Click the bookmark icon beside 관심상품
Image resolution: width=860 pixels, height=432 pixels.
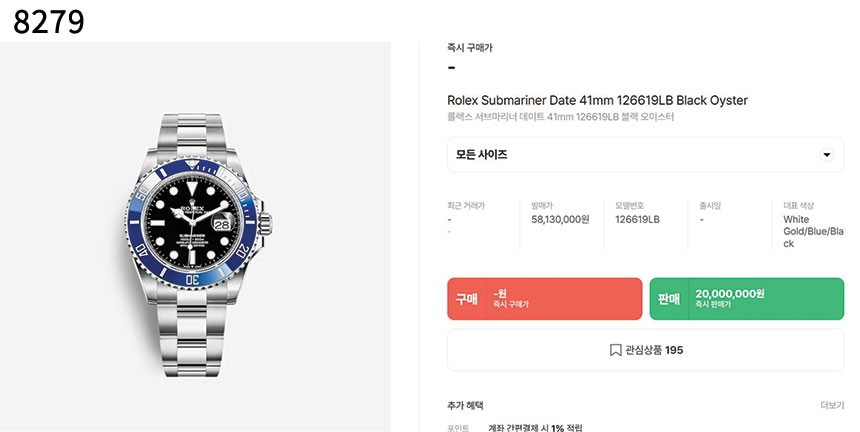(x=615, y=350)
